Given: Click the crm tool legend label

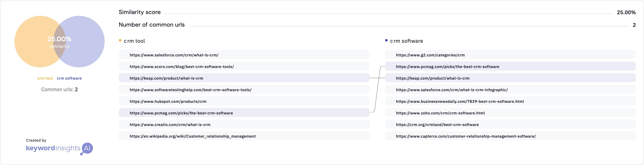Looking at the screenshot, I should [x=45, y=78].
